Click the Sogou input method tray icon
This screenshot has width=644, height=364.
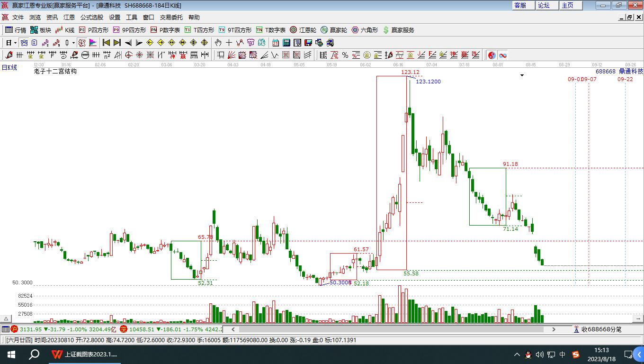tap(575, 355)
